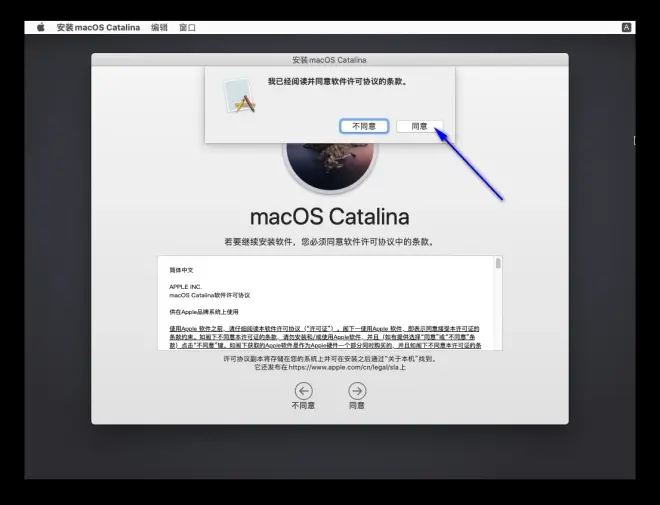Open the Apple menu
The height and width of the screenshot is (505, 660).
click(x=40, y=27)
